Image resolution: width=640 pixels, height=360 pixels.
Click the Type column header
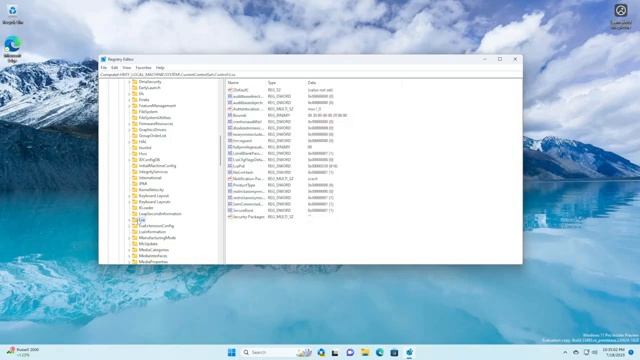[x=286, y=82]
